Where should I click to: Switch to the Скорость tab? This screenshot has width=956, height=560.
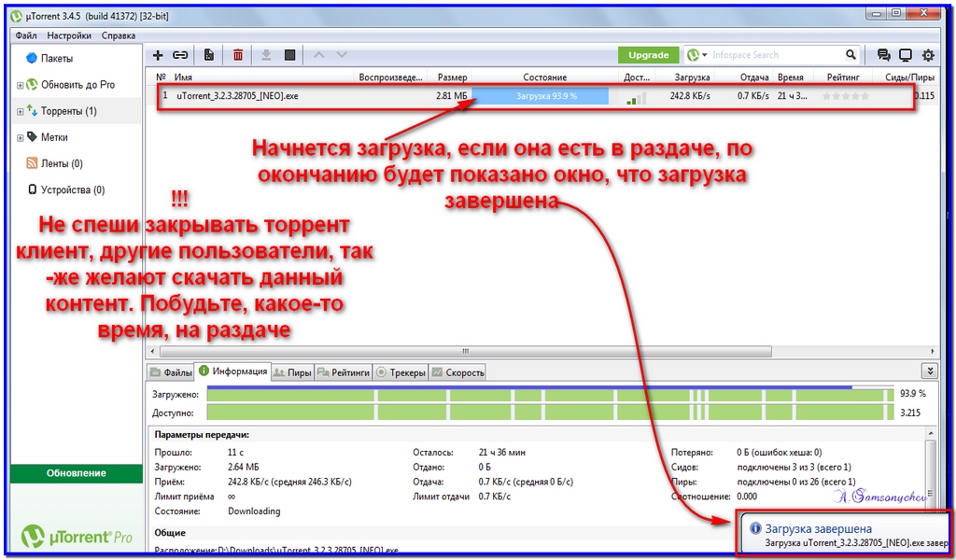[457, 372]
